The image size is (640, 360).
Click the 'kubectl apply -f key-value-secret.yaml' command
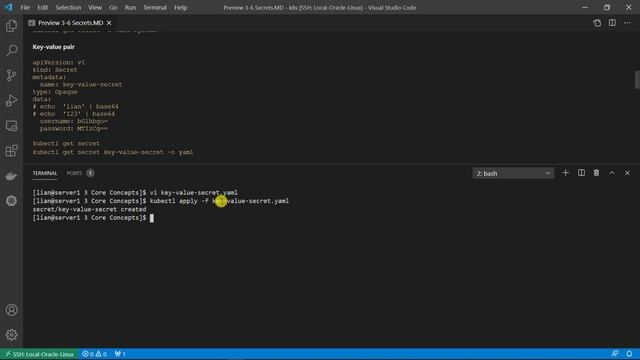pyautogui.click(x=219, y=201)
